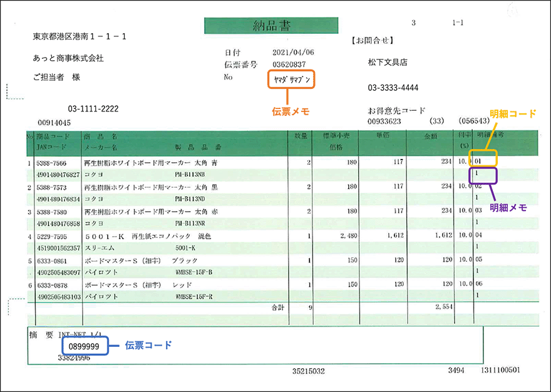The height and width of the screenshot is (392, 551).
Task: Click the 商品コード column header
Action: [53, 137]
